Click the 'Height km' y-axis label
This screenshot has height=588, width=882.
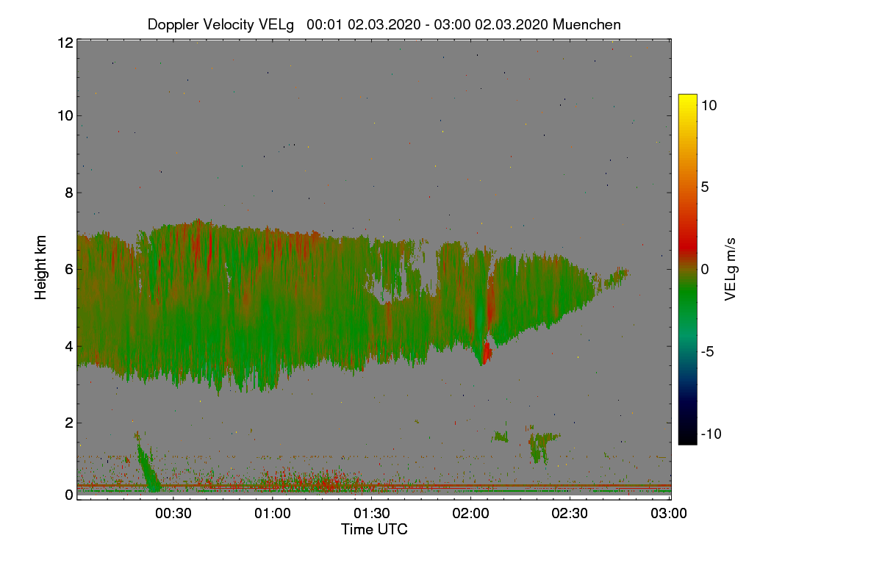[42, 267]
